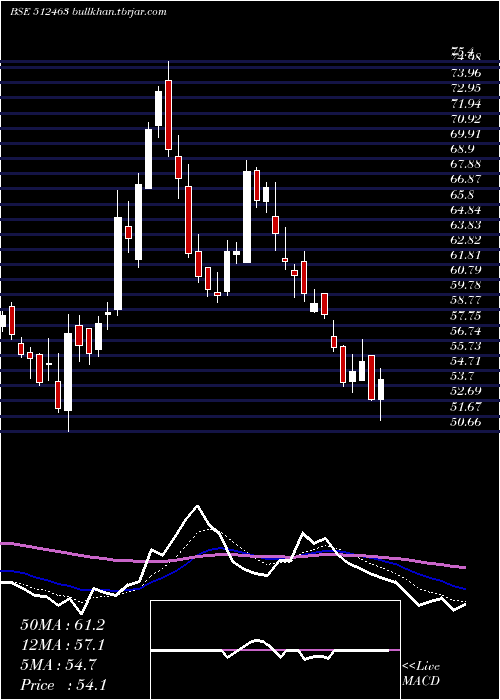Click the 12MA : 57.1 readout
This screenshot has height=700, width=500.
(x=63, y=645)
